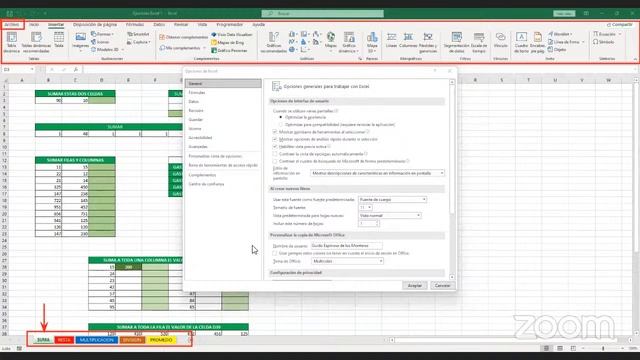Insert Iconos from the Ilustraciones group
The height and width of the screenshot is (360, 640).
(x=100, y=42)
